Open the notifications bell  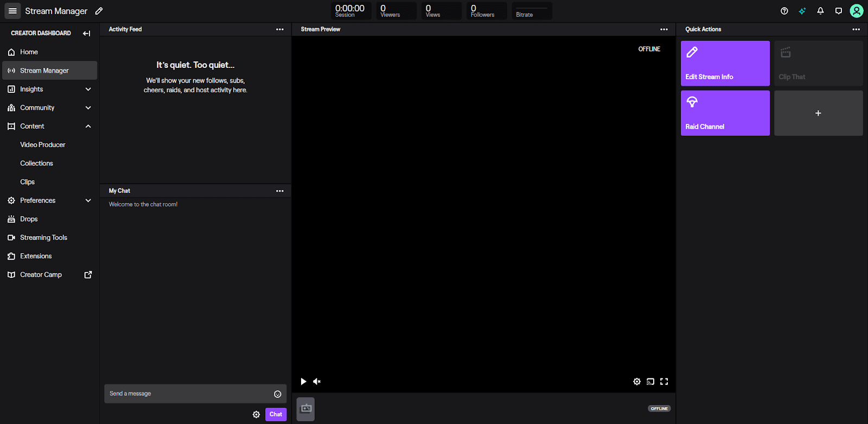tap(820, 11)
